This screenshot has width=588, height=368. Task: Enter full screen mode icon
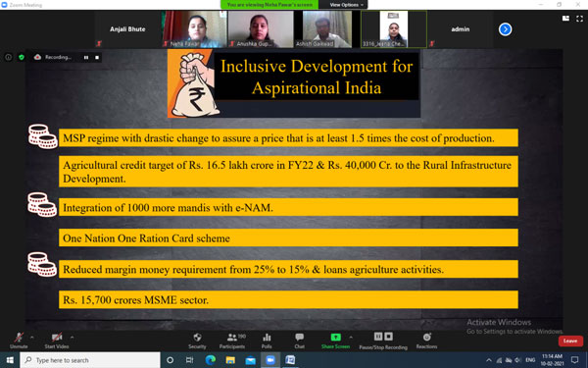[579, 19]
